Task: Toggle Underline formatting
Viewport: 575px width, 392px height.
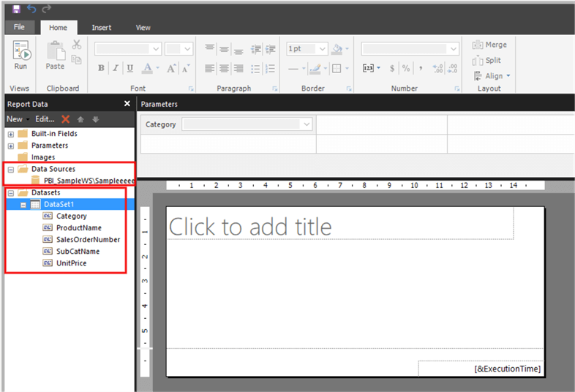Action: (130, 68)
